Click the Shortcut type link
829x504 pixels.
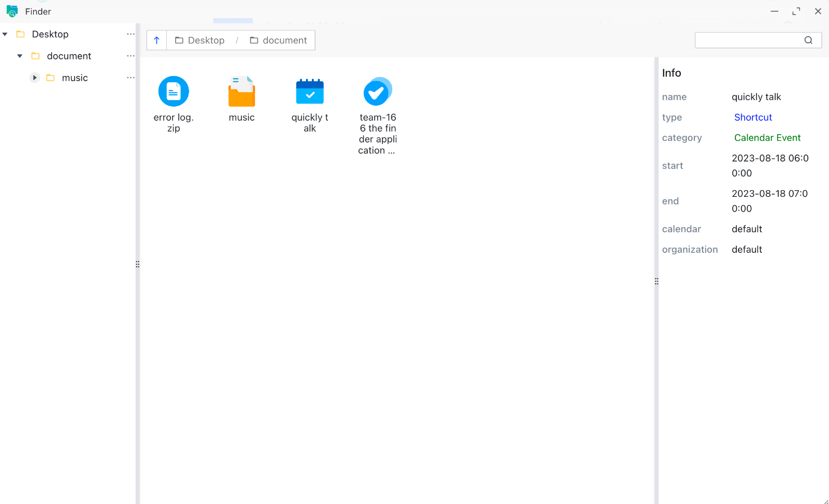[x=753, y=118]
